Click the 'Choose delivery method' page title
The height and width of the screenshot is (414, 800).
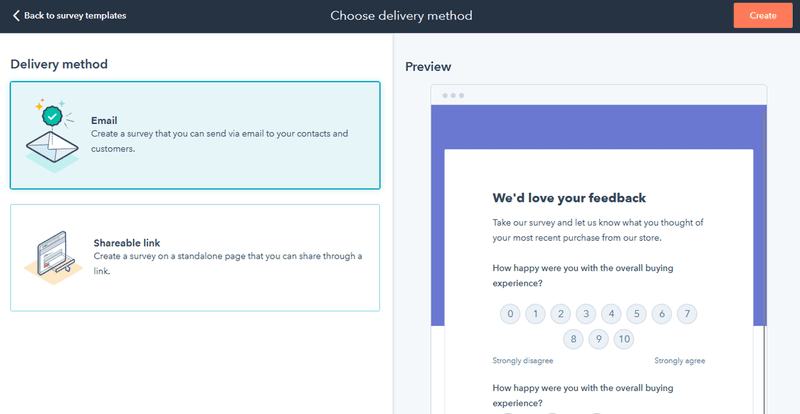(x=401, y=16)
